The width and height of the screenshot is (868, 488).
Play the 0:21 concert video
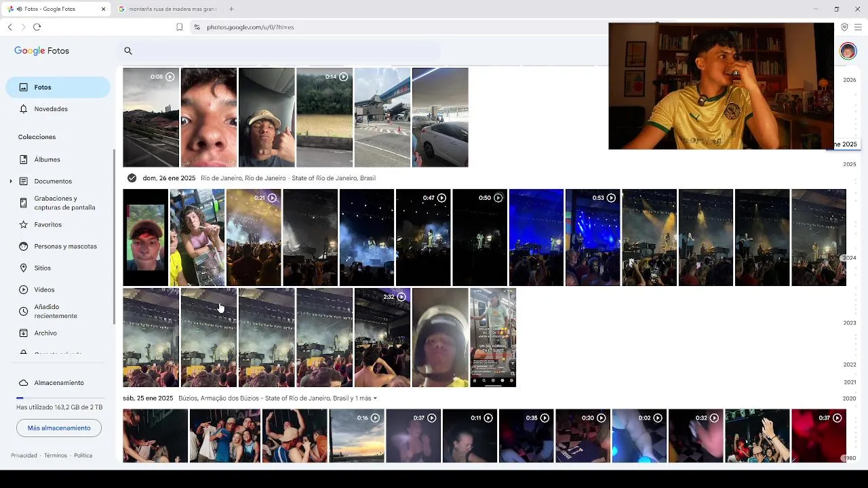coord(254,237)
